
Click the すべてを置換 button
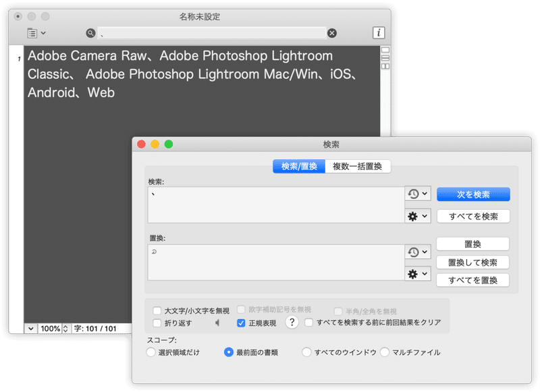click(x=473, y=281)
